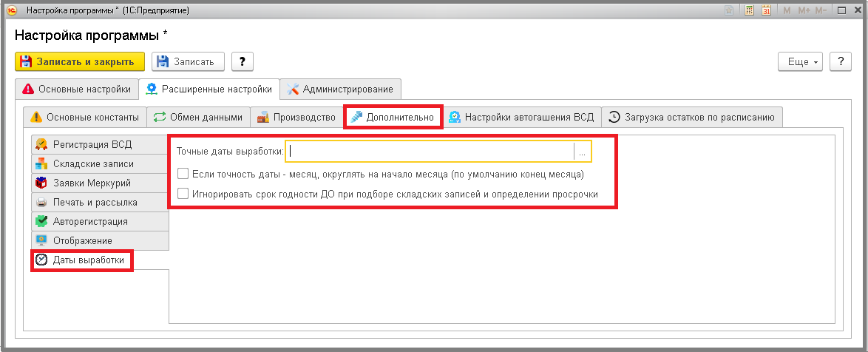Open the Основные константы tab

click(85, 118)
